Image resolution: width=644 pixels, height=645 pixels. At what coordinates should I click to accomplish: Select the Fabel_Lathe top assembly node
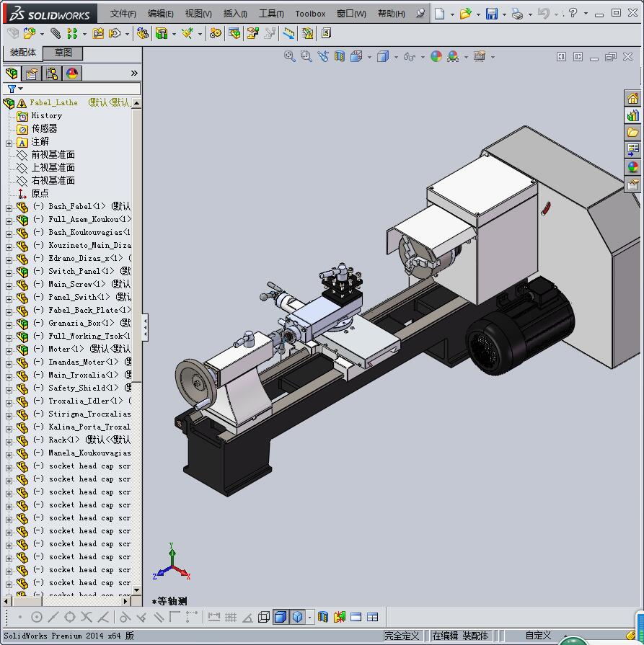tap(53, 102)
